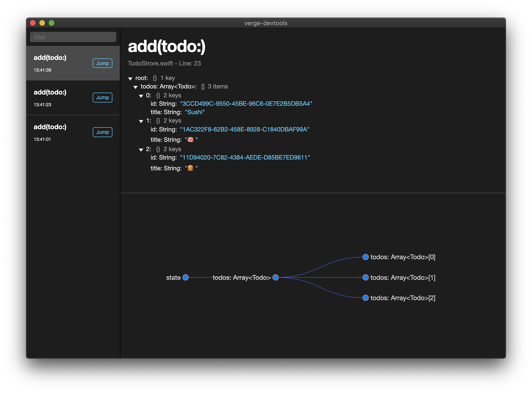
Task: Collapse item 1 in the todos array
Action: click(x=141, y=121)
